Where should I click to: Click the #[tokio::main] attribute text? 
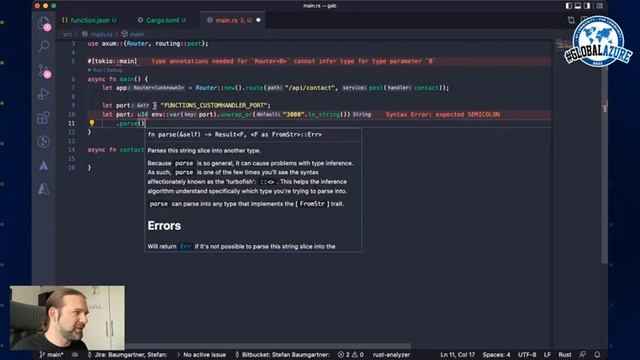tap(112, 61)
